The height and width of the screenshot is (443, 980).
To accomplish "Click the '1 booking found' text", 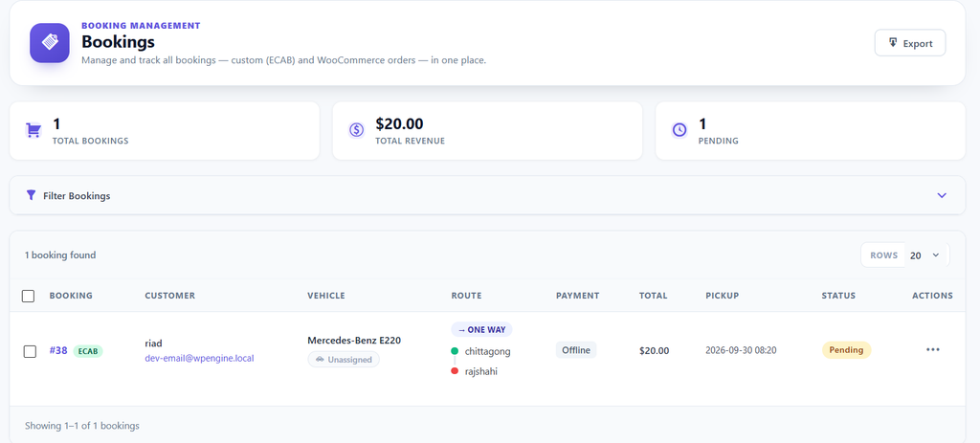I will point(60,255).
